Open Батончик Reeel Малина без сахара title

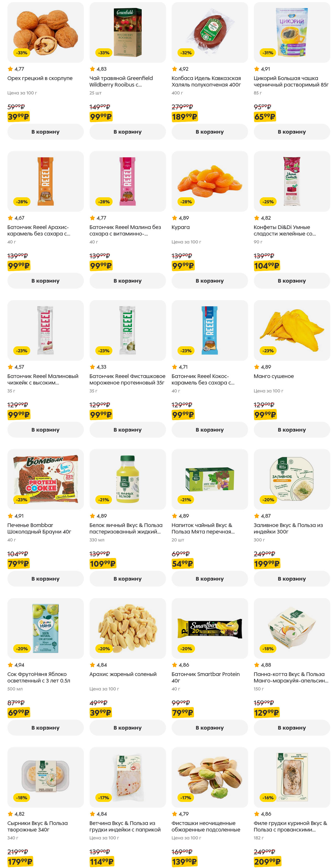(x=125, y=230)
